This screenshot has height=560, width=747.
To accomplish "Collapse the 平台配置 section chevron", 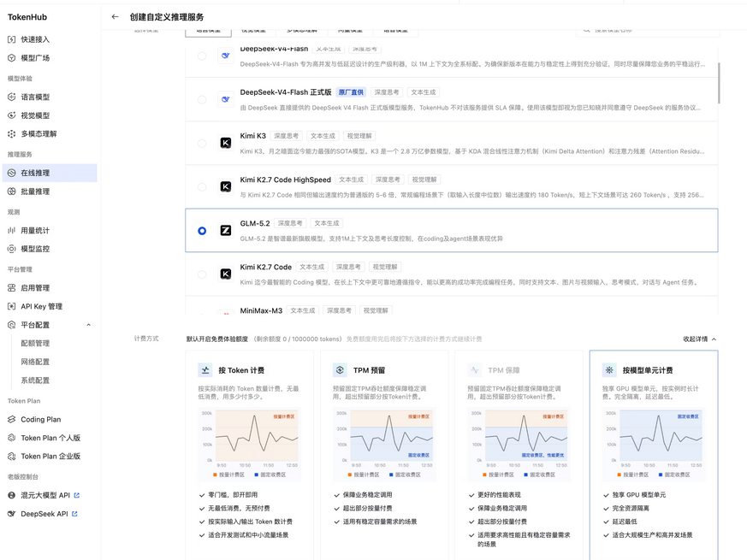I will point(89,325).
